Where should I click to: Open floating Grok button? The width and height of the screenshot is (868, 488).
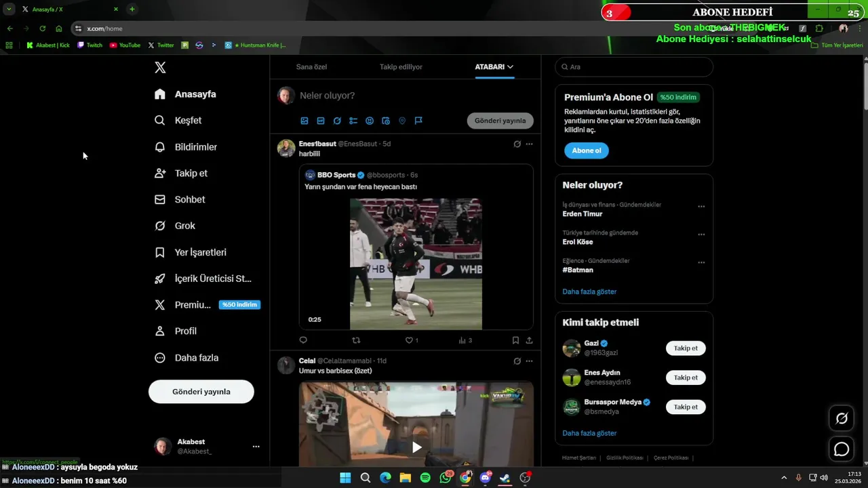pyautogui.click(x=842, y=419)
